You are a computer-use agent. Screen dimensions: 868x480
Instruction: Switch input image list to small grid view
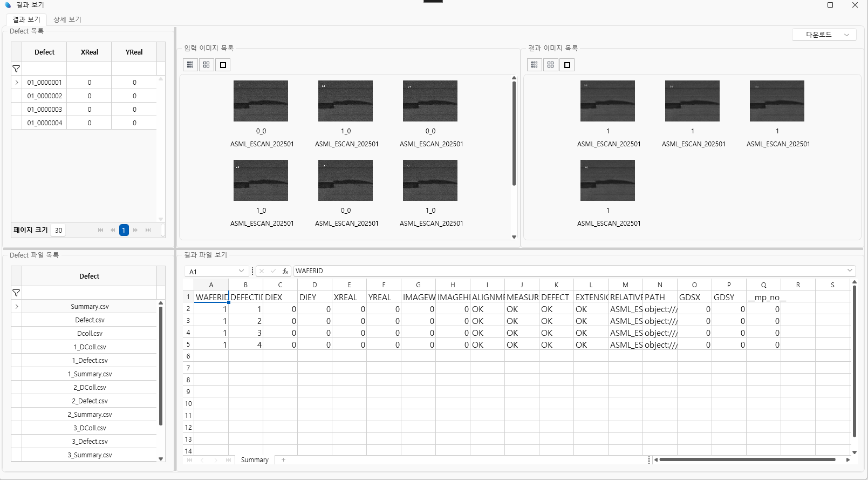[190, 65]
